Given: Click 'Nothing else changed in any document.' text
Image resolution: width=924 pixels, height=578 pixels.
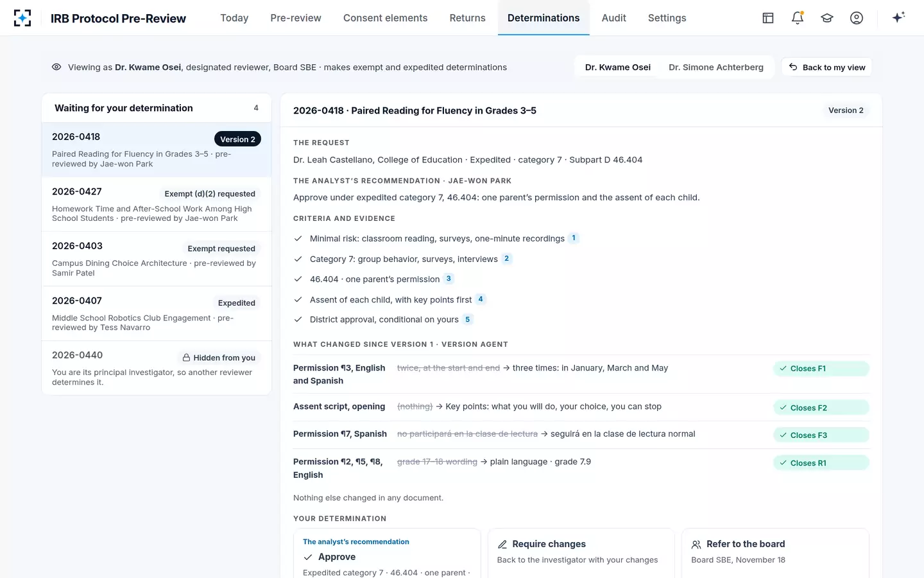Looking at the screenshot, I should point(368,498).
